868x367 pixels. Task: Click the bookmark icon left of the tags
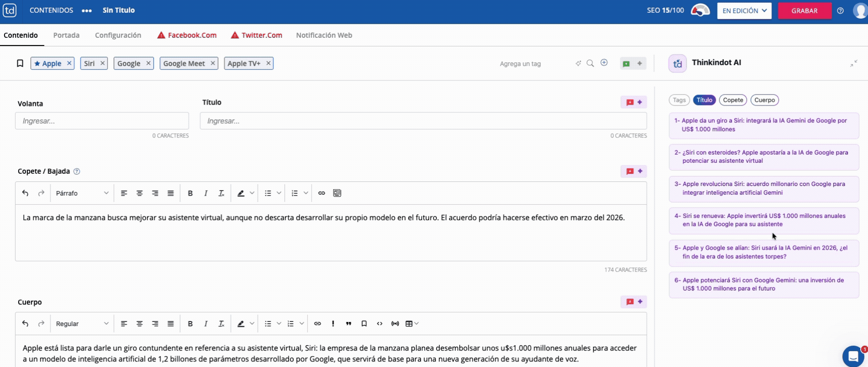(20, 63)
